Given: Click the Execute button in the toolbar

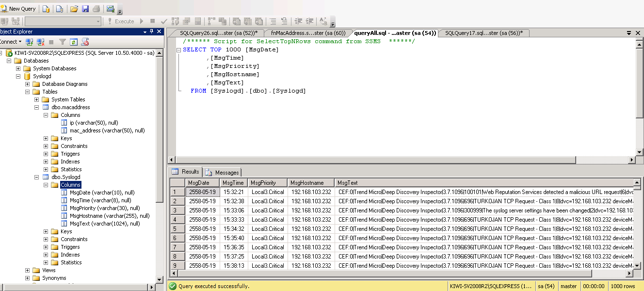Looking at the screenshot, I should click(121, 21).
